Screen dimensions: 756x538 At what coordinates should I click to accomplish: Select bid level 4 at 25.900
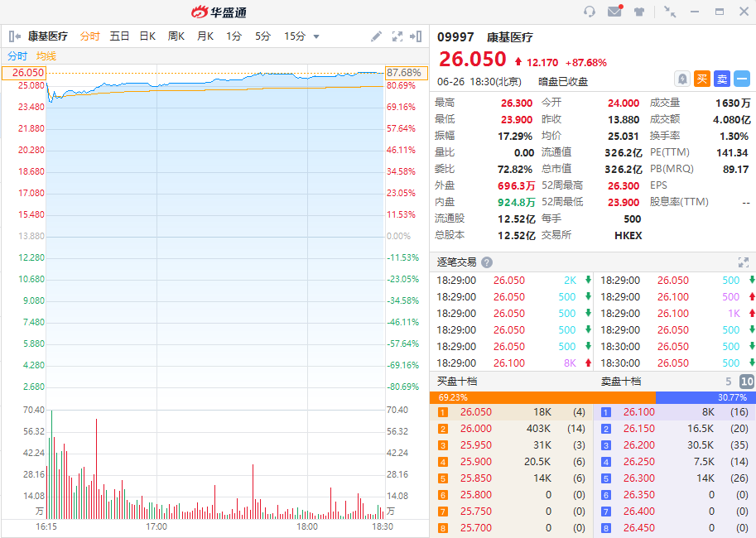coord(511,462)
